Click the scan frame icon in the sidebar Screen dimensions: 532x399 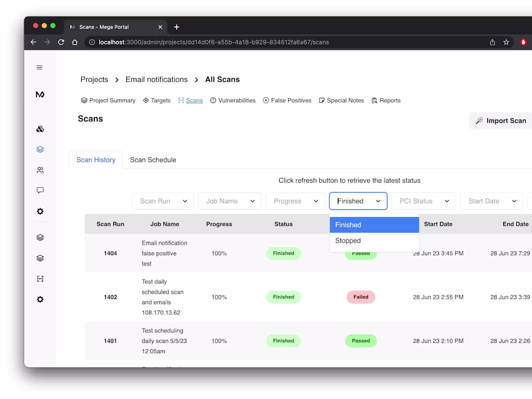40,279
